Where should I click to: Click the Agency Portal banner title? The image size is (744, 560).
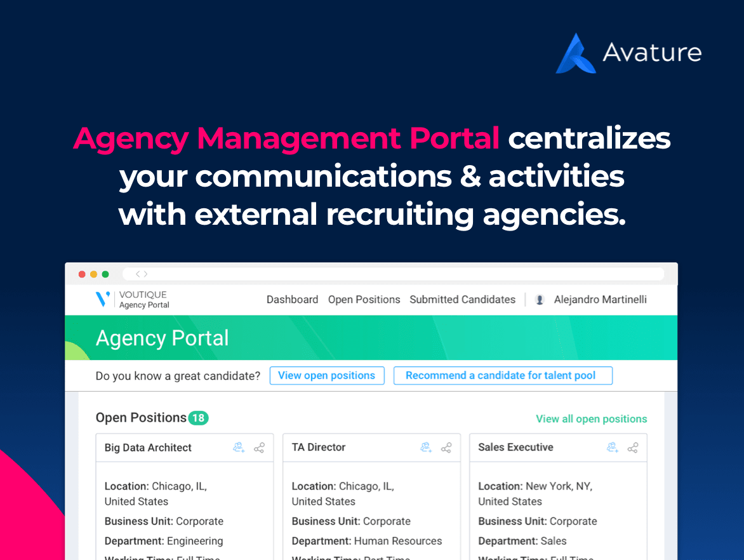tap(163, 338)
